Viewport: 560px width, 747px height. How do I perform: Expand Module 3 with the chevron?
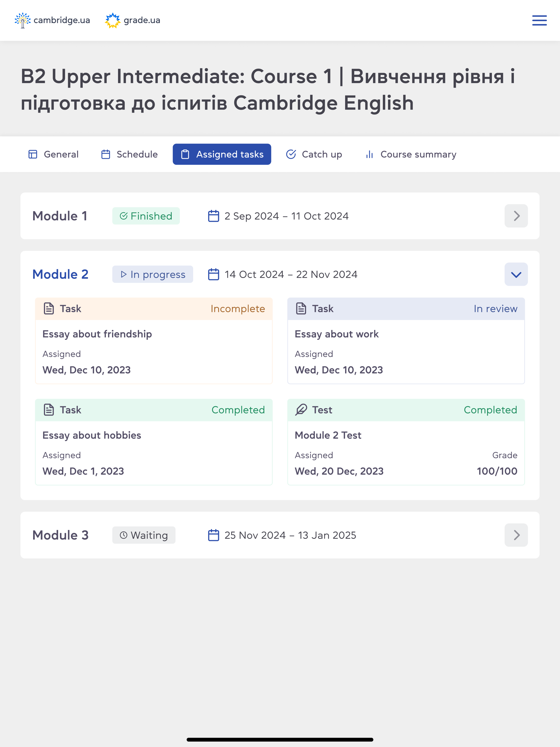click(516, 535)
